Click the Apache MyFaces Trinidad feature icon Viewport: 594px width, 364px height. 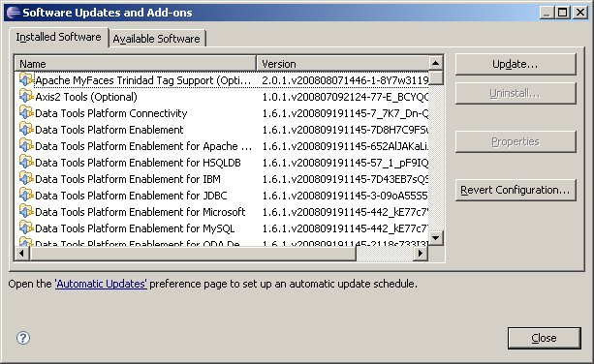tap(26, 79)
